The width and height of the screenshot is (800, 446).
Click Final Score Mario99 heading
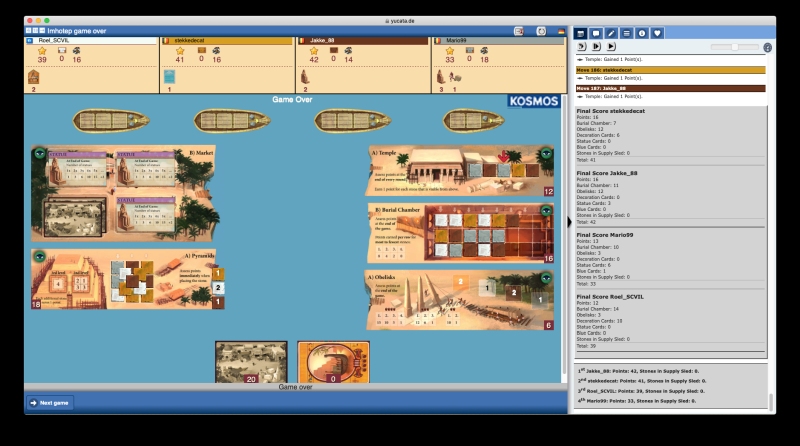click(605, 235)
